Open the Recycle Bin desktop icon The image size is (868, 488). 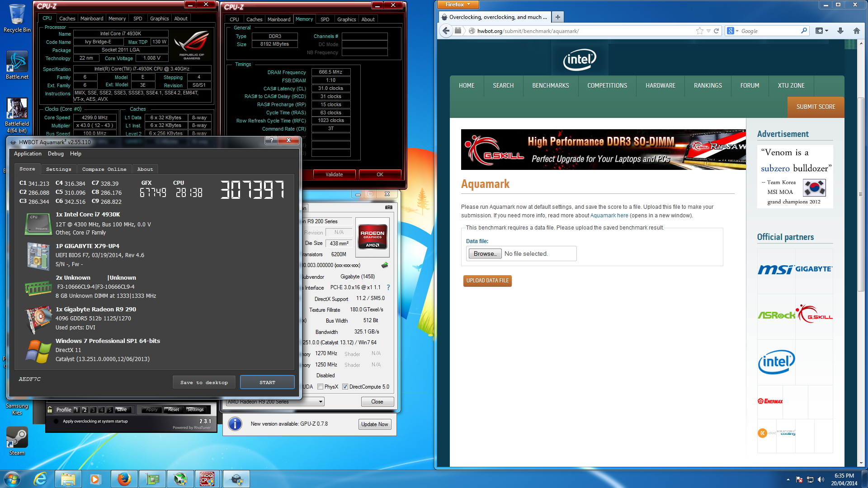17,18
